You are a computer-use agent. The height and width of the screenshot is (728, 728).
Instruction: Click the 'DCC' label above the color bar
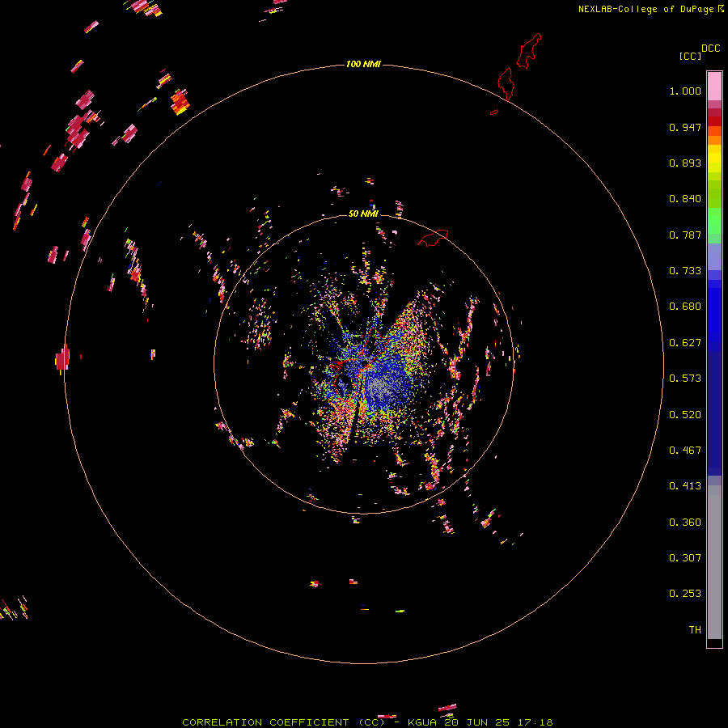coord(710,49)
